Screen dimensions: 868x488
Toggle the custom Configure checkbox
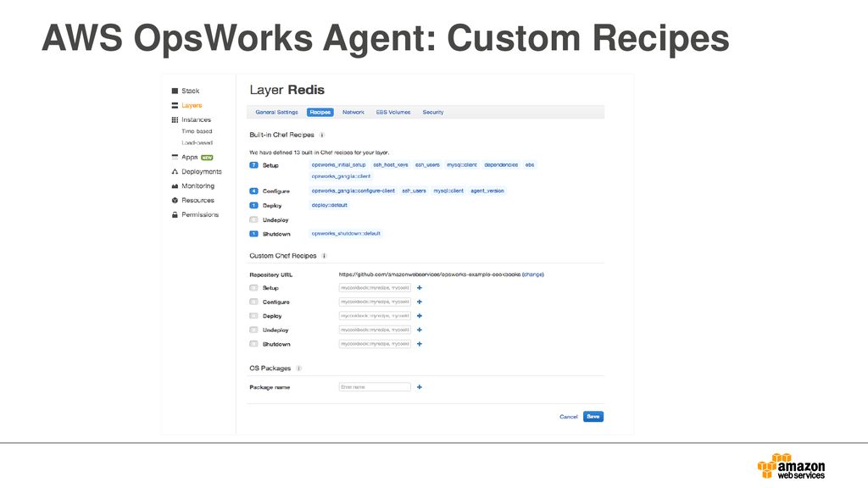tap(253, 302)
